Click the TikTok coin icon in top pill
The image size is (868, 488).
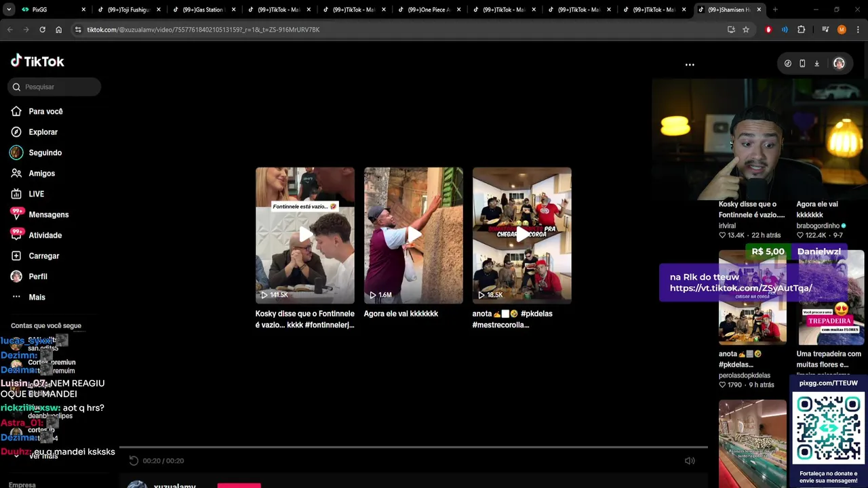pos(787,64)
